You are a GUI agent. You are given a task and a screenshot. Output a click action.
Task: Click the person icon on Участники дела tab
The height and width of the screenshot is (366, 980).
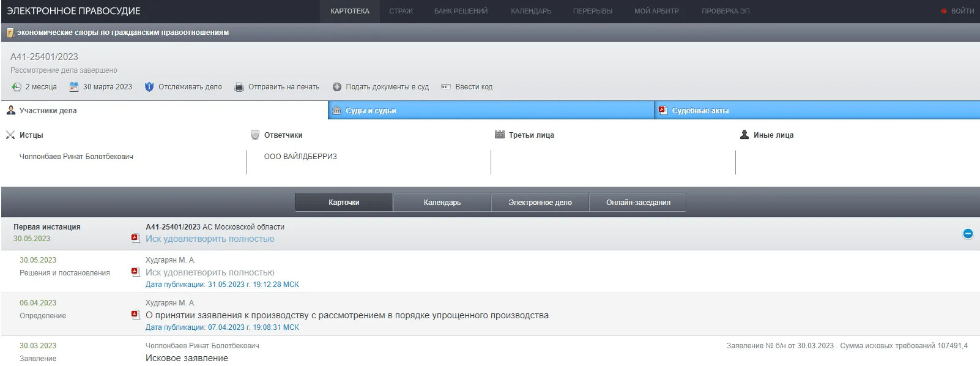coord(11,110)
